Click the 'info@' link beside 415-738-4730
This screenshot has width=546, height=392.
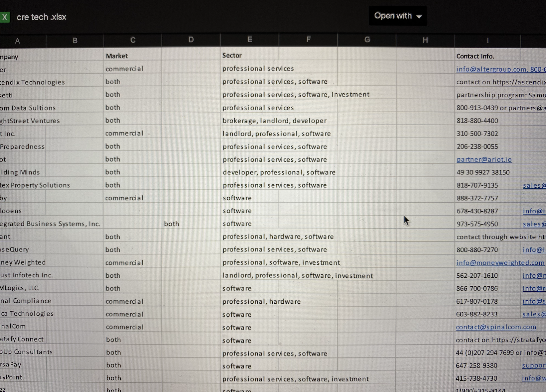[x=534, y=378]
